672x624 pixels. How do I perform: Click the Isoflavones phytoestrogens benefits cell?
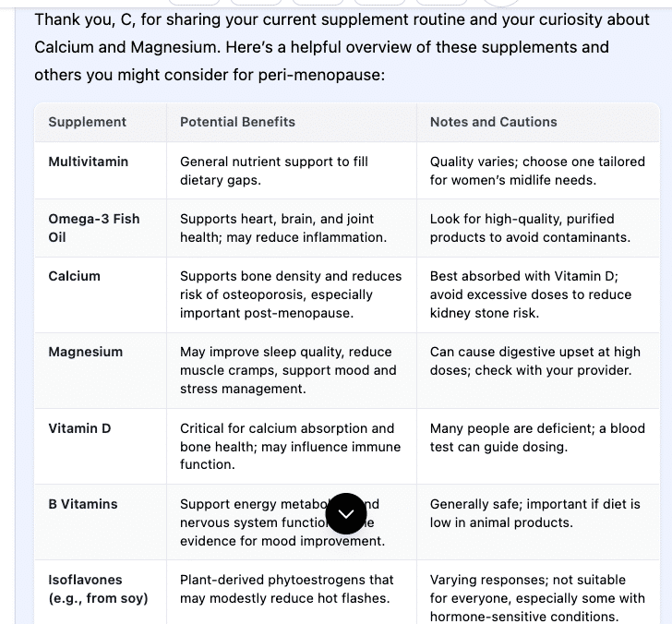286,589
